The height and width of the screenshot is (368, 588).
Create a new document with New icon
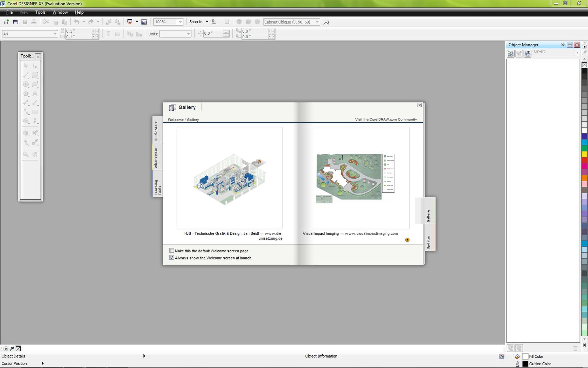[6, 22]
